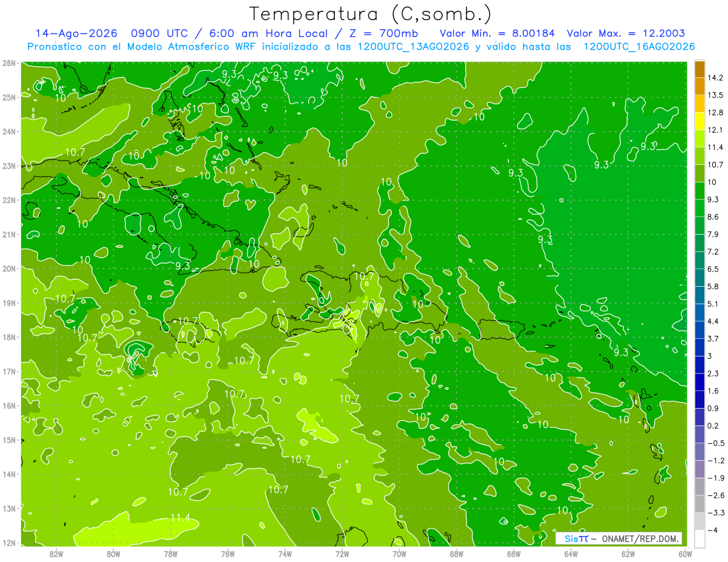Click the "68W" longitude axis label

(457, 554)
